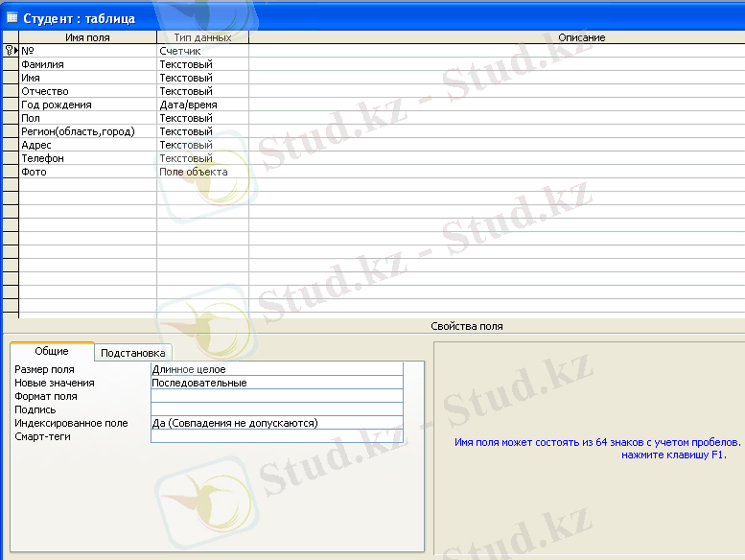
Task: Switch to the Подстановка tab
Action: pyautogui.click(x=134, y=353)
